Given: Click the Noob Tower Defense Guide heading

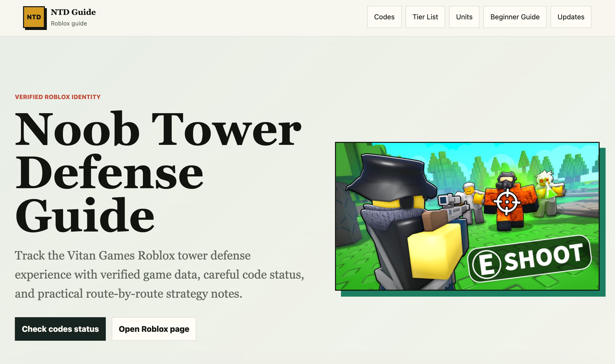Looking at the screenshot, I should coord(159,172).
